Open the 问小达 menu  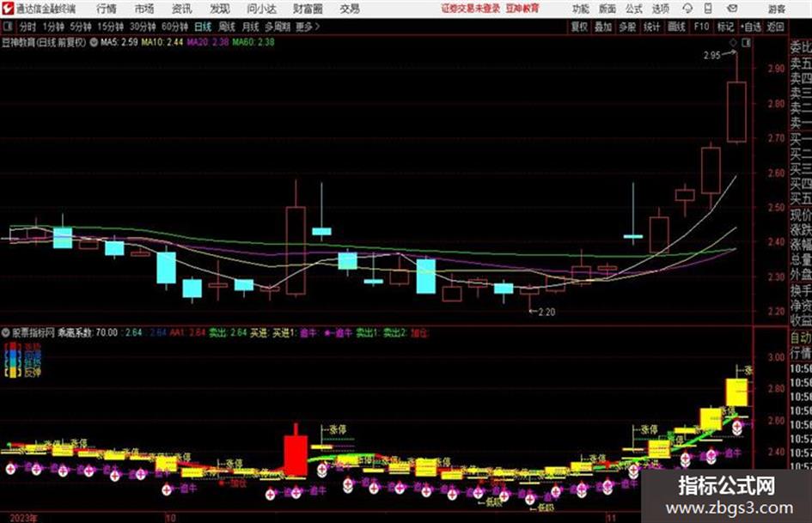pyautogui.click(x=261, y=9)
